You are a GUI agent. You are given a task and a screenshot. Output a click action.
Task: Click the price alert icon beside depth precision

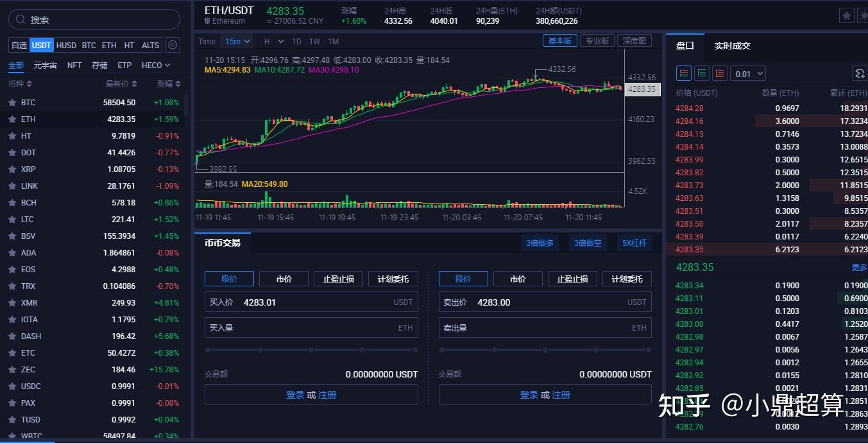coord(859,73)
